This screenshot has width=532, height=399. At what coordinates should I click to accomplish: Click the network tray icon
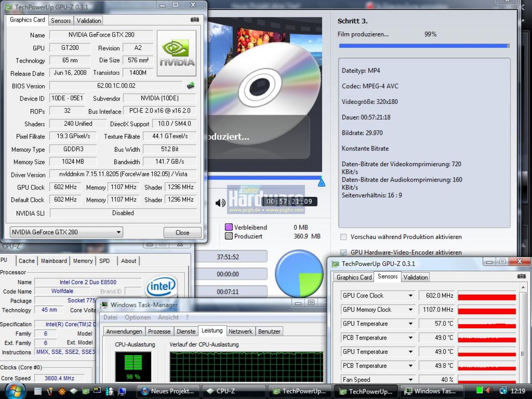(x=503, y=390)
